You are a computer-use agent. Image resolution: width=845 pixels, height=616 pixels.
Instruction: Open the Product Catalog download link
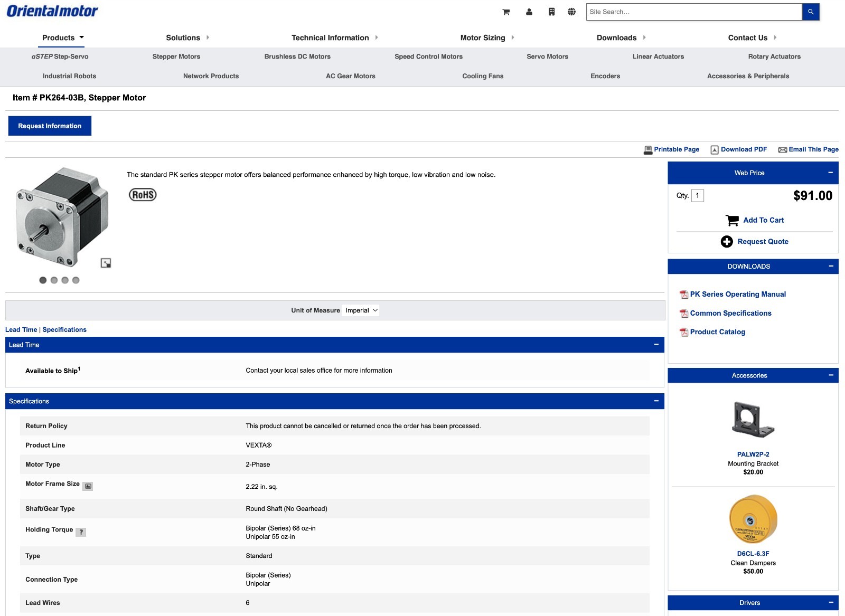717,331
